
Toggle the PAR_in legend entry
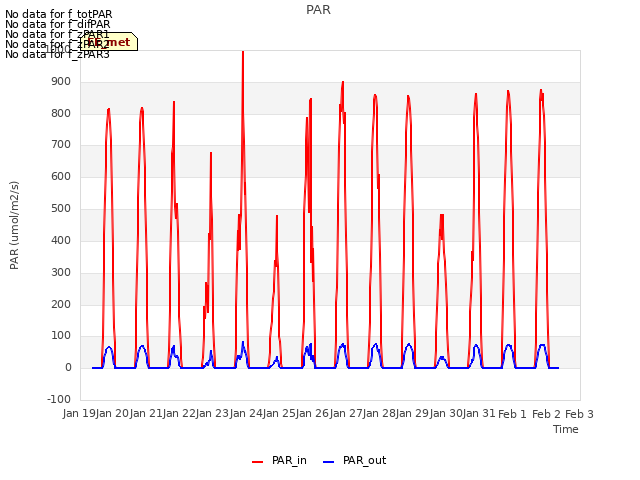279,460
